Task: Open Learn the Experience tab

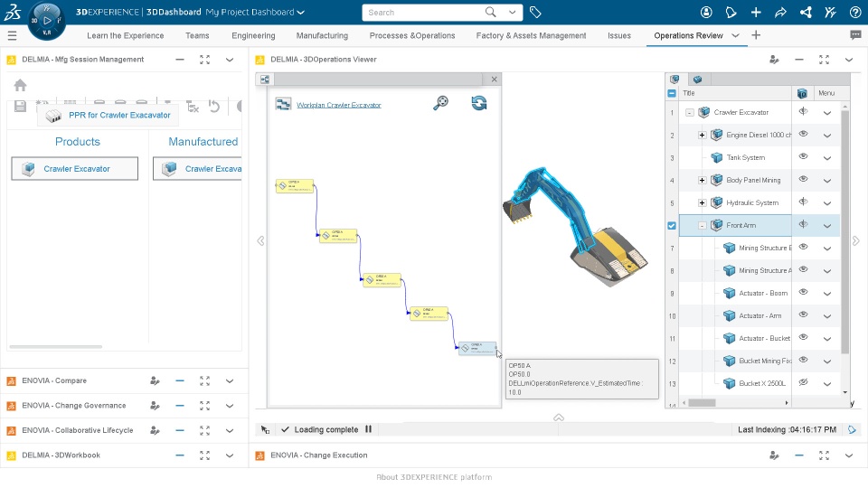Action: pos(125,35)
